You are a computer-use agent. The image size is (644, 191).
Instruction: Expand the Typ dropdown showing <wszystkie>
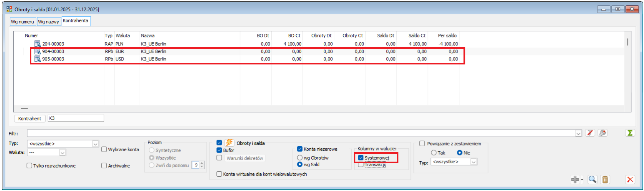95,144
